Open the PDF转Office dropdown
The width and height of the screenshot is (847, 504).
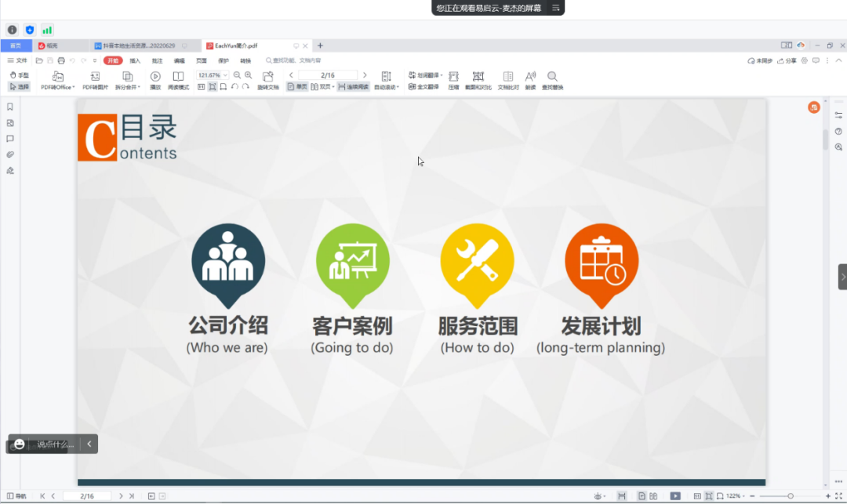tap(57, 87)
